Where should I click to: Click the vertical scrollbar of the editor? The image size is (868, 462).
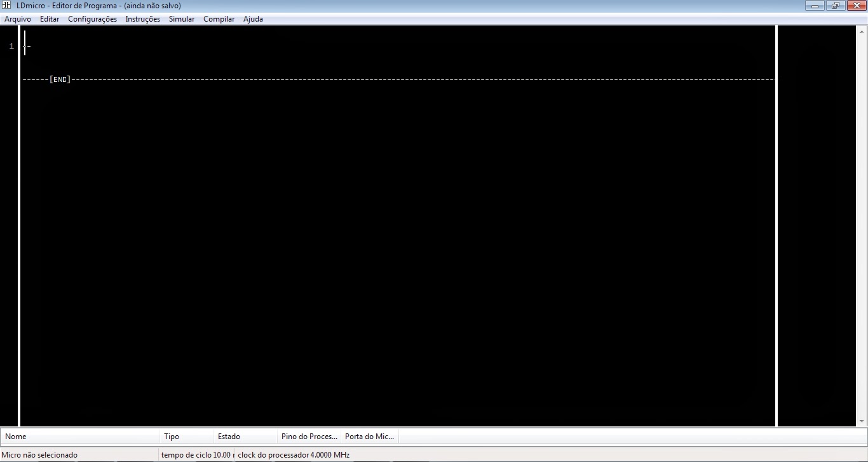pos(862,226)
